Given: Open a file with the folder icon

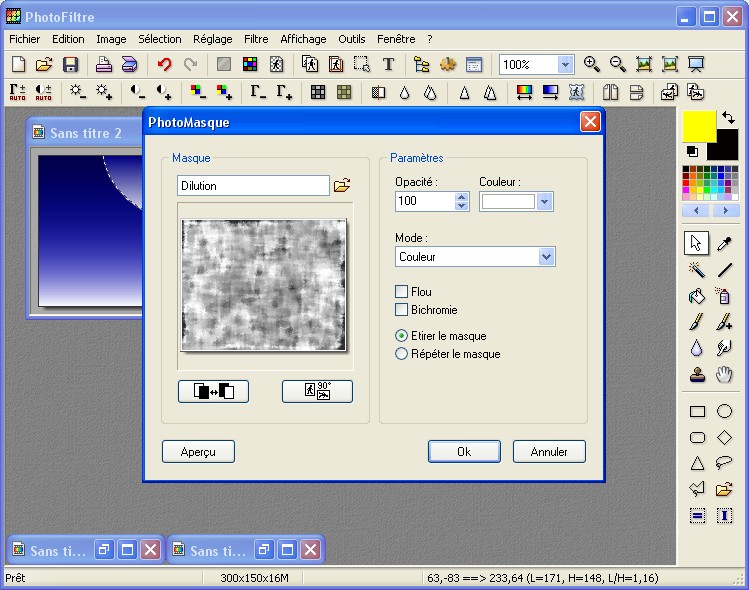Looking at the screenshot, I should point(44,64).
